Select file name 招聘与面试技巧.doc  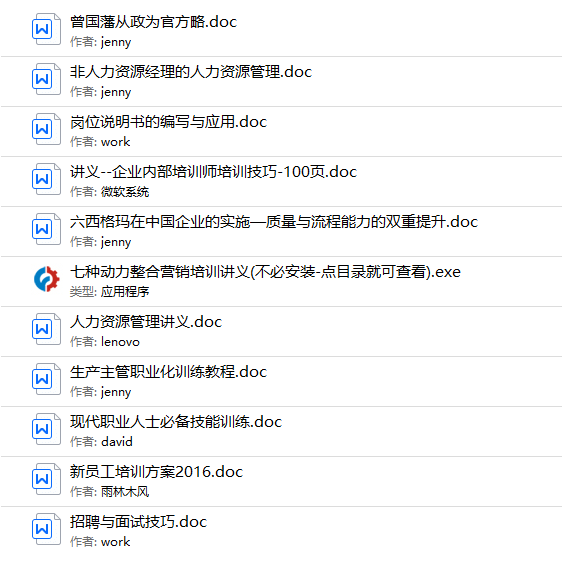138,522
